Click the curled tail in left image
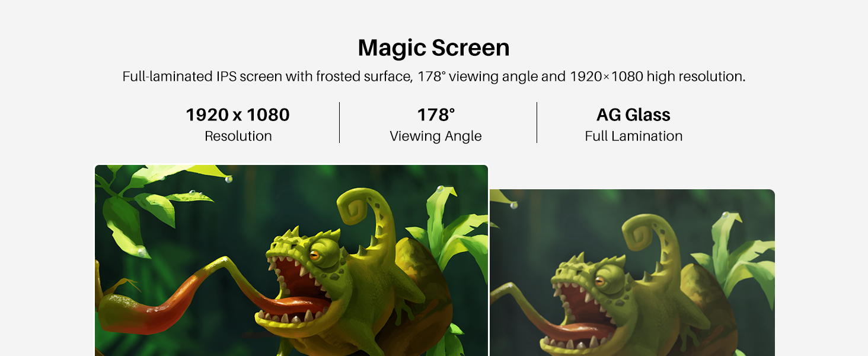 pos(359,204)
